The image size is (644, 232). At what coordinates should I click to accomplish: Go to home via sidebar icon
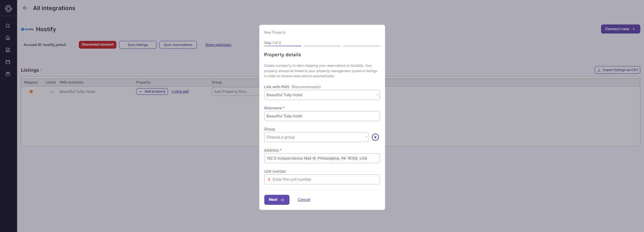pyautogui.click(x=8, y=38)
